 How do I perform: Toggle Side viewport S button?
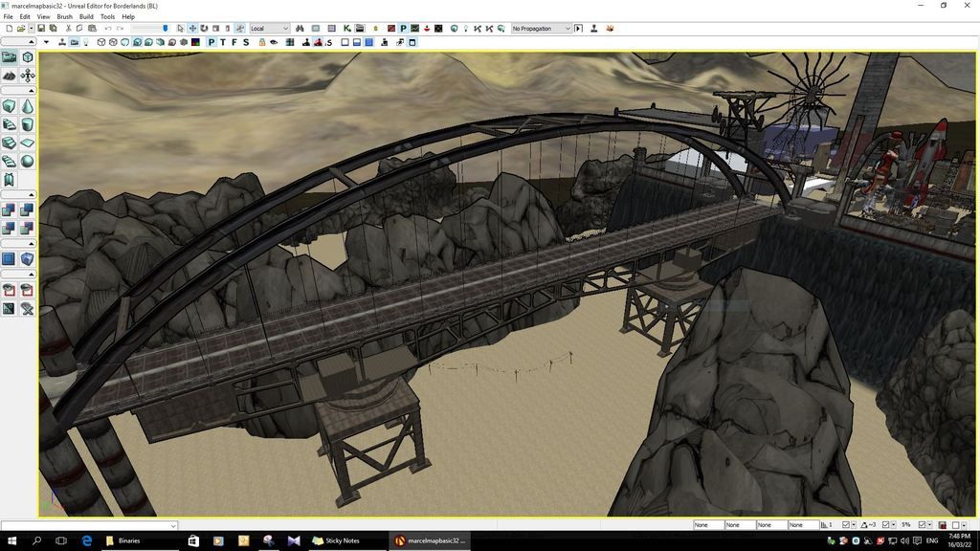(x=246, y=42)
